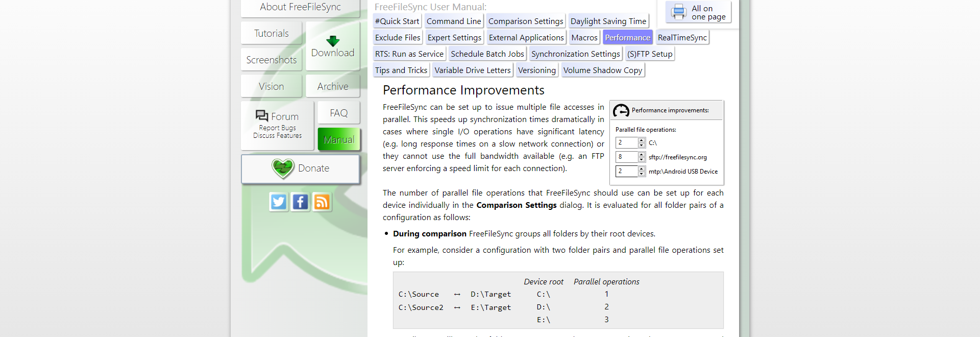The width and height of the screenshot is (980, 337).
Task: Open Versioning manual section
Action: (537, 70)
